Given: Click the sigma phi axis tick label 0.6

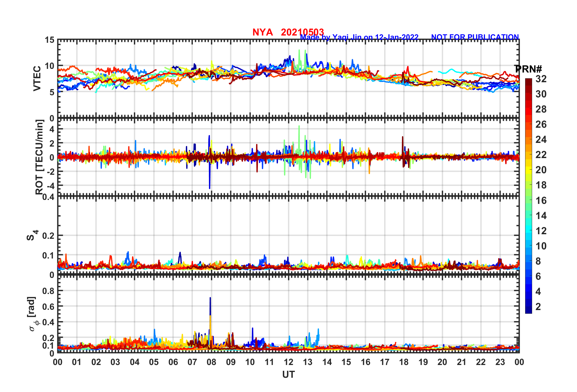Looking at the screenshot, I should (x=48, y=306).
